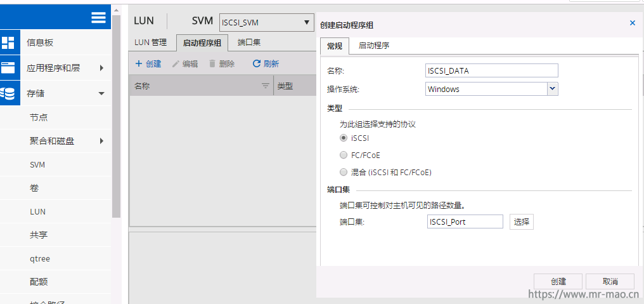The width and height of the screenshot is (644, 304).
Task: Click the trash 删除 toolbar button
Action: (x=222, y=63)
